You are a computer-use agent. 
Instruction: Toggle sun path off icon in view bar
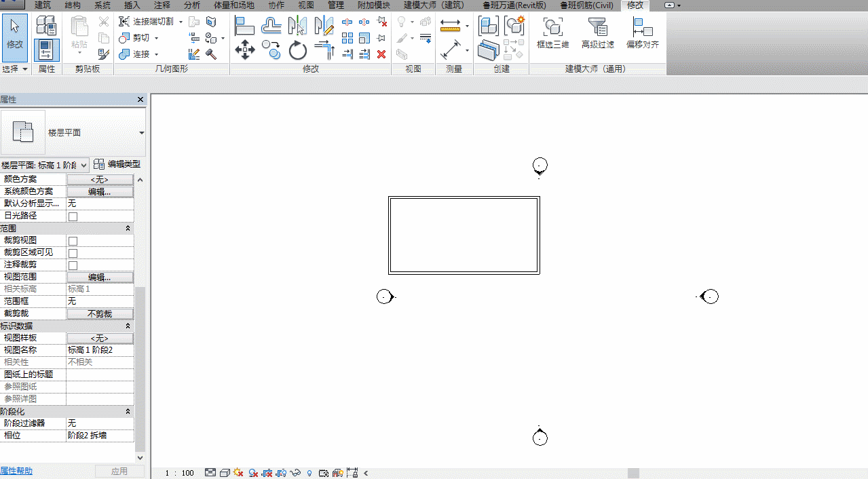[238, 473]
